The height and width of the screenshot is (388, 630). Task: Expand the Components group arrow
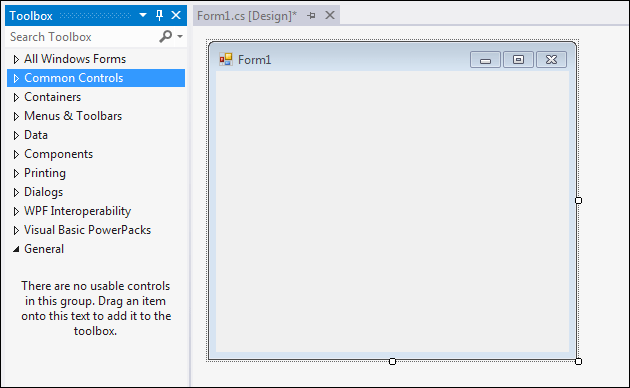(16, 154)
